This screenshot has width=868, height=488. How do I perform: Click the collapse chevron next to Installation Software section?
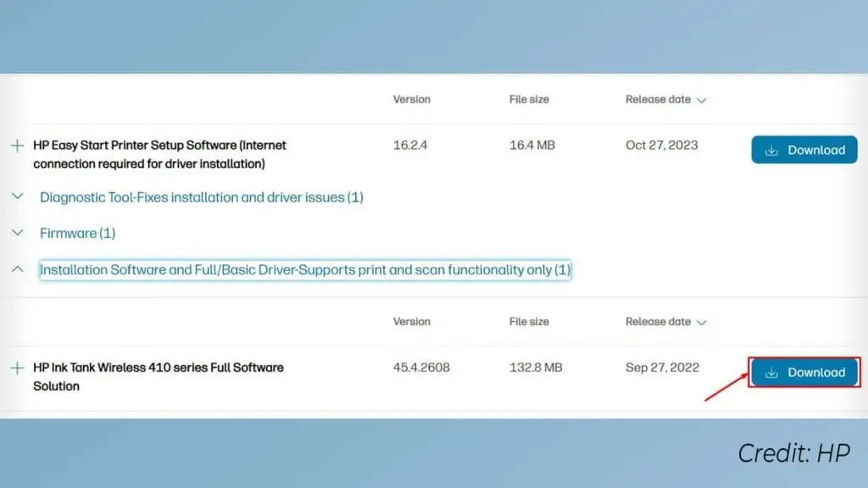pyautogui.click(x=17, y=269)
